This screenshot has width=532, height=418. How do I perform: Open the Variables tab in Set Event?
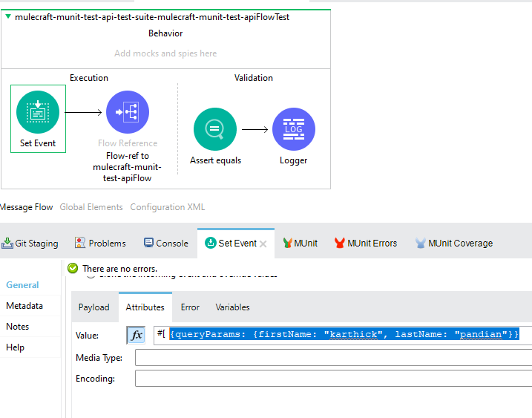click(232, 307)
